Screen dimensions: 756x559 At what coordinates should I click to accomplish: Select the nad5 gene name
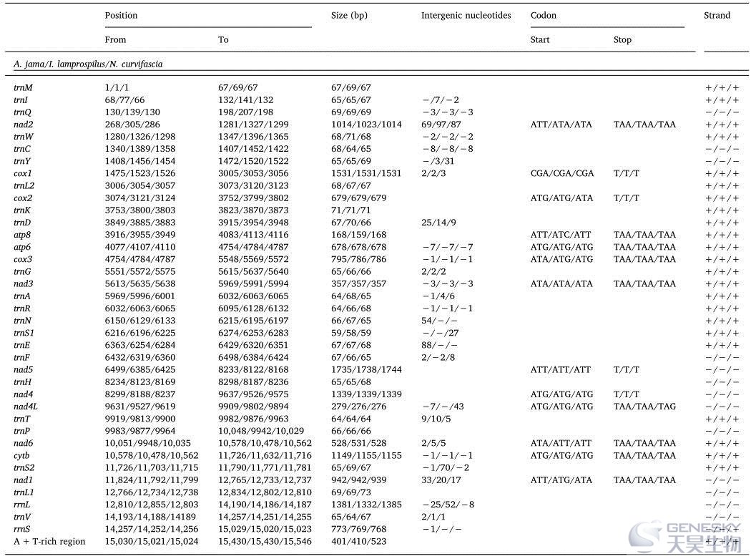click(23, 370)
